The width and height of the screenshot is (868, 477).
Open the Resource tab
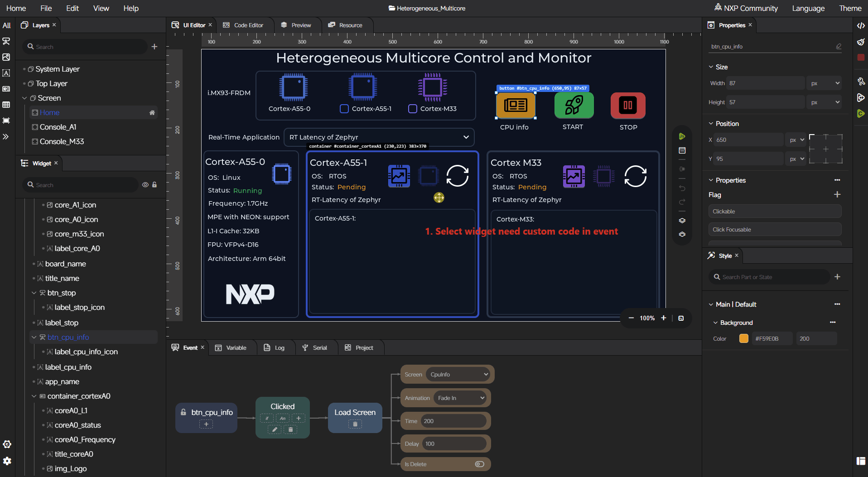tap(345, 25)
